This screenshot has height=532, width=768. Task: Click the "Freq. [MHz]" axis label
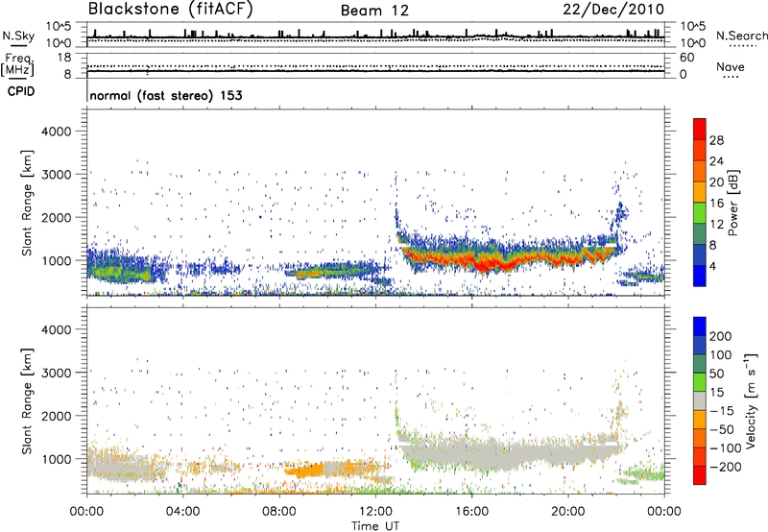coord(17,64)
